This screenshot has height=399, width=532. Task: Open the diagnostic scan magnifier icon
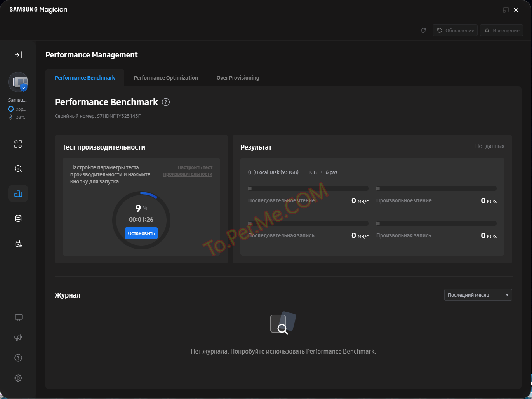coord(18,169)
